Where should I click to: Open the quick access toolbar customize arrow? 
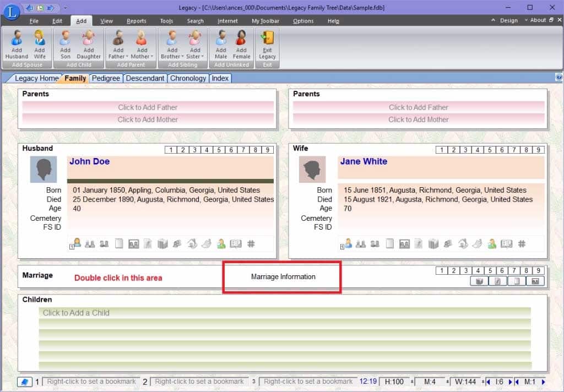(65, 8)
